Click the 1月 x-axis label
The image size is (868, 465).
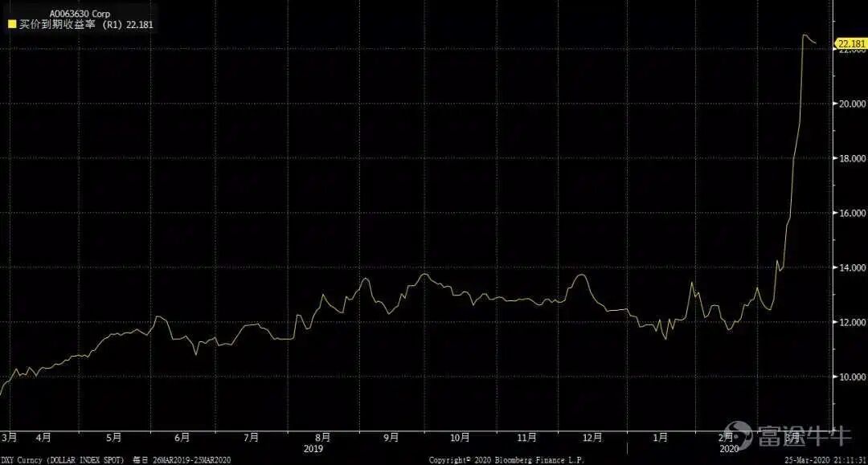660,438
